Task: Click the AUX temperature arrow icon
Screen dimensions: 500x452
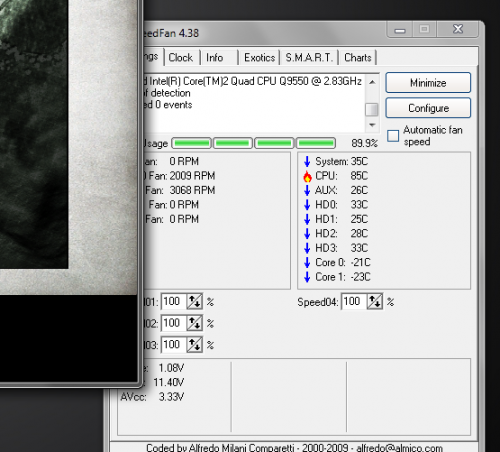Action: click(x=307, y=190)
